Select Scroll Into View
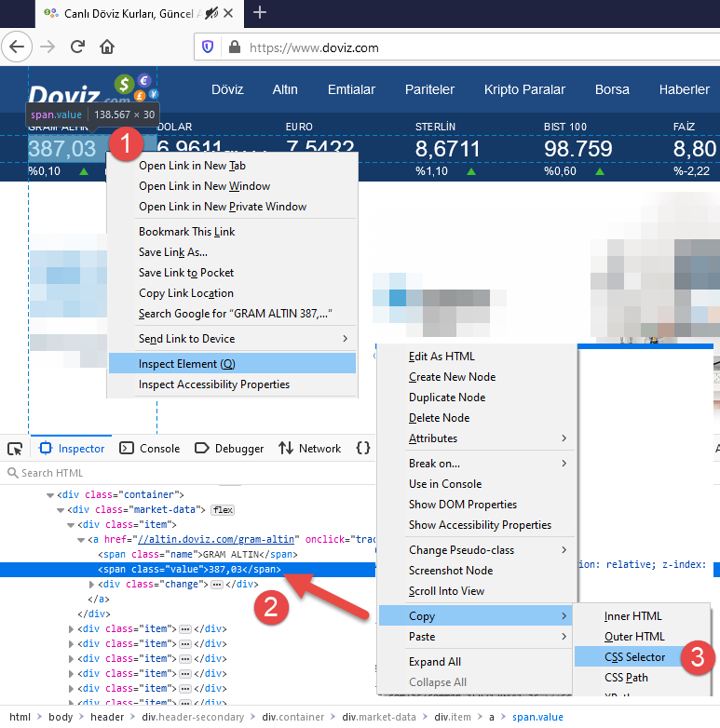Viewport: 720px width, 728px height. point(477,590)
